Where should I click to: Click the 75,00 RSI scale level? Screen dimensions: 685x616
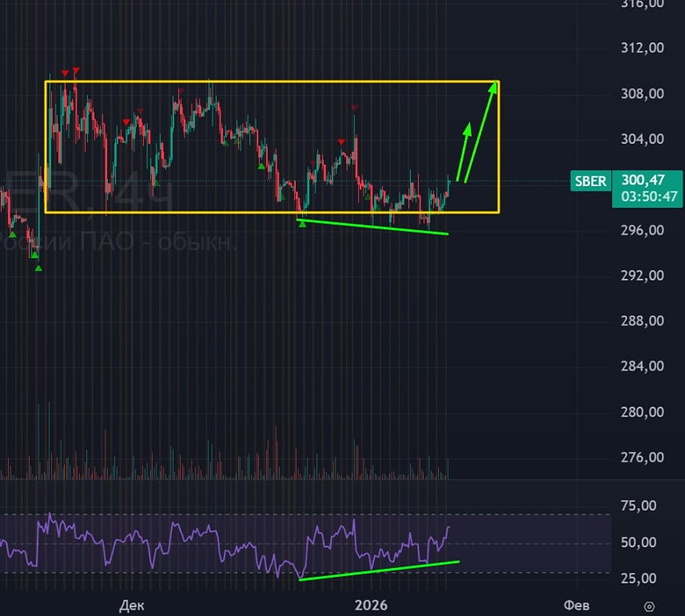tap(639, 506)
